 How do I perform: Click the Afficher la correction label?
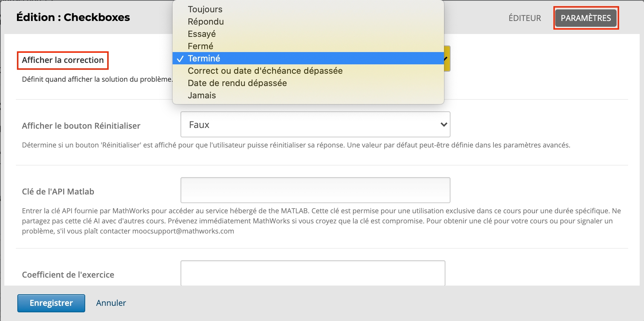(x=63, y=60)
